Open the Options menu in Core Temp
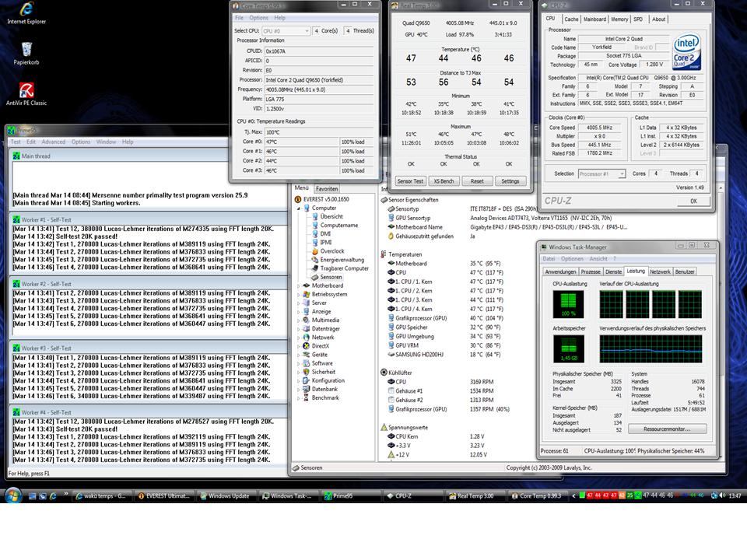 tap(258, 18)
